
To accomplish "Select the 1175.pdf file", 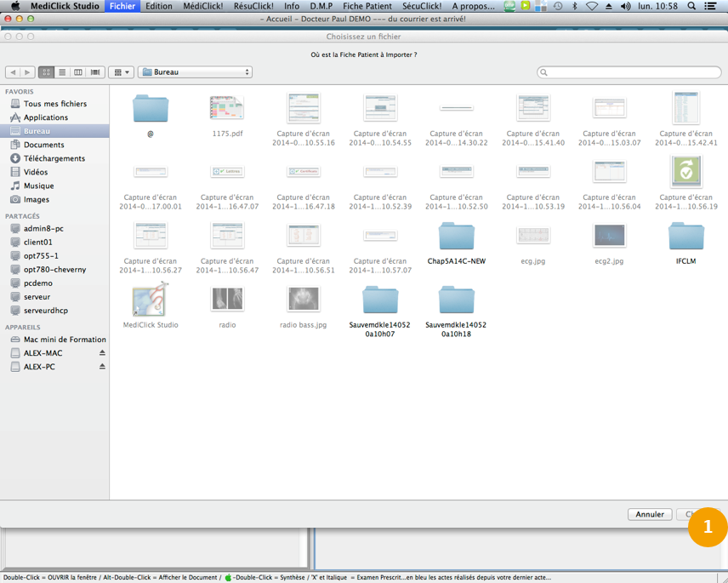I will pos(227,109).
